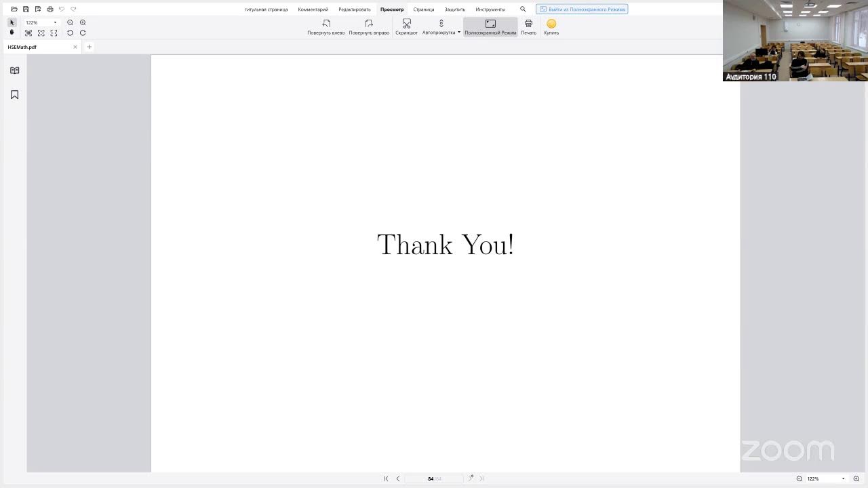Screen dimensions: 868x488
Task: Add a new tab with the plus button
Action: (89, 47)
